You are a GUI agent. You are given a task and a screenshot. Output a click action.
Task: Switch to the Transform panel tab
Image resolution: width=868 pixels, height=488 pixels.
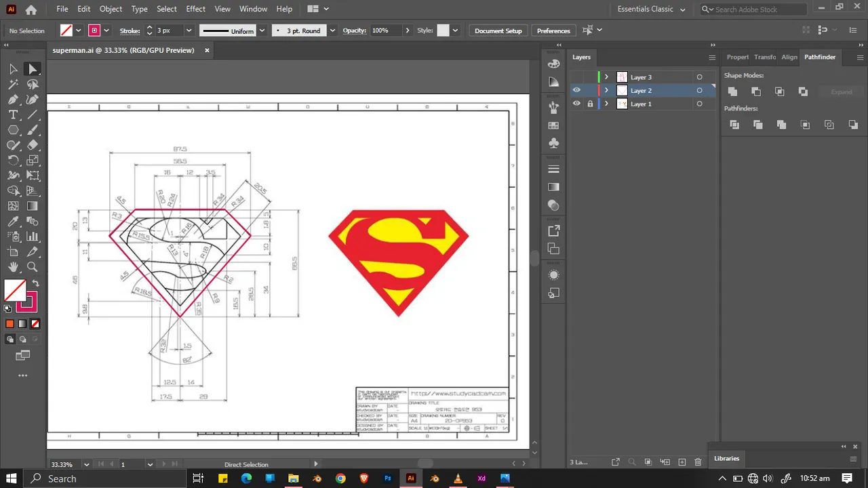765,57
